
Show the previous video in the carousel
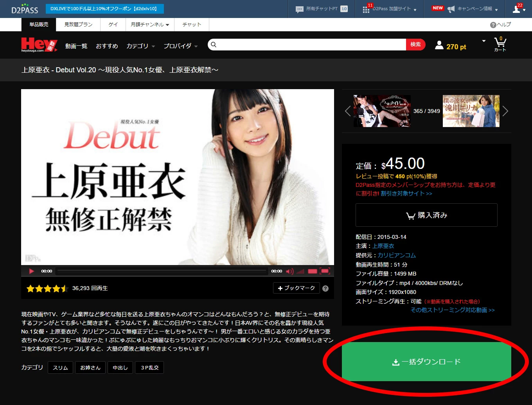[348, 111]
